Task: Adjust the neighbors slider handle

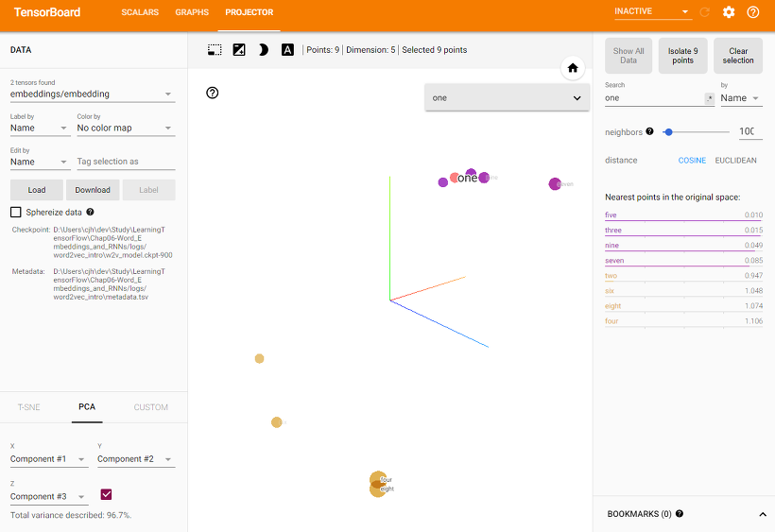Action: pyautogui.click(x=668, y=132)
